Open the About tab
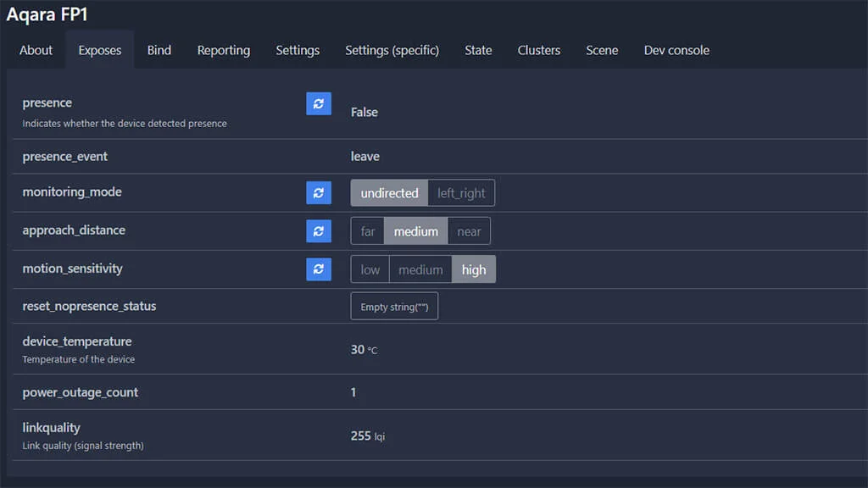The height and width of the screenshot is (488, 868). (36, 50)
